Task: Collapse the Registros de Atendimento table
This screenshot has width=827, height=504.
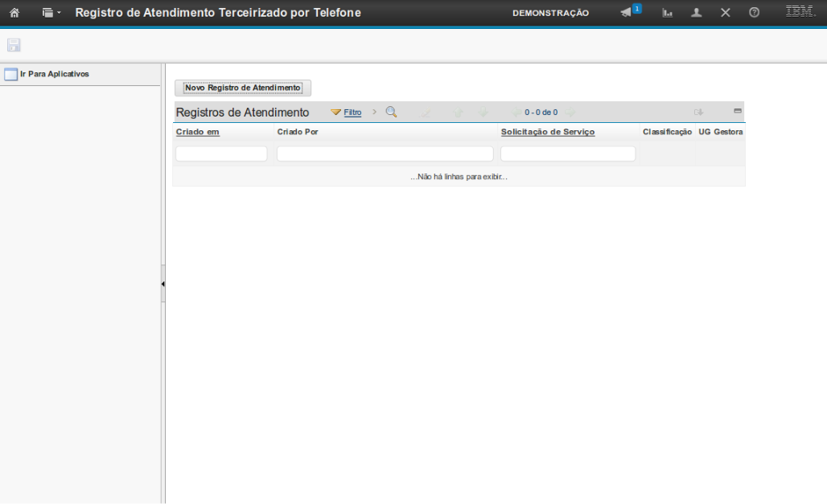Action: pyautogui.click(x=737, y=111)
